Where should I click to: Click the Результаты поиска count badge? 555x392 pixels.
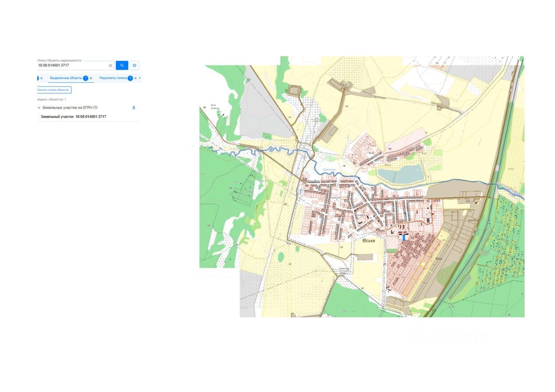pos(130,78)
